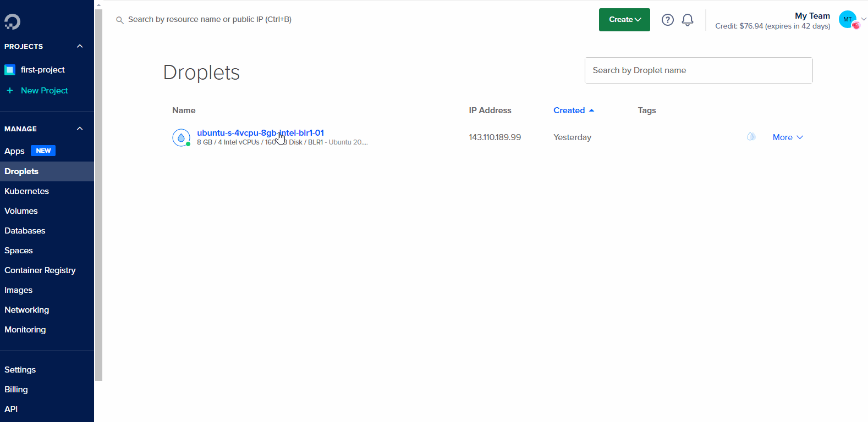The height and width of the screenshot is (422, 868).
Task: Click the My Team account name
Action: [812, 16]
